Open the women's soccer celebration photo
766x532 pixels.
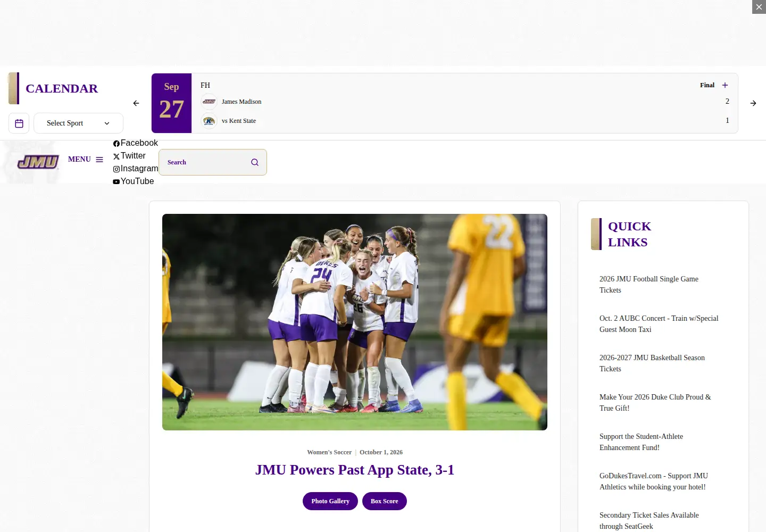(x=355, y=322)
